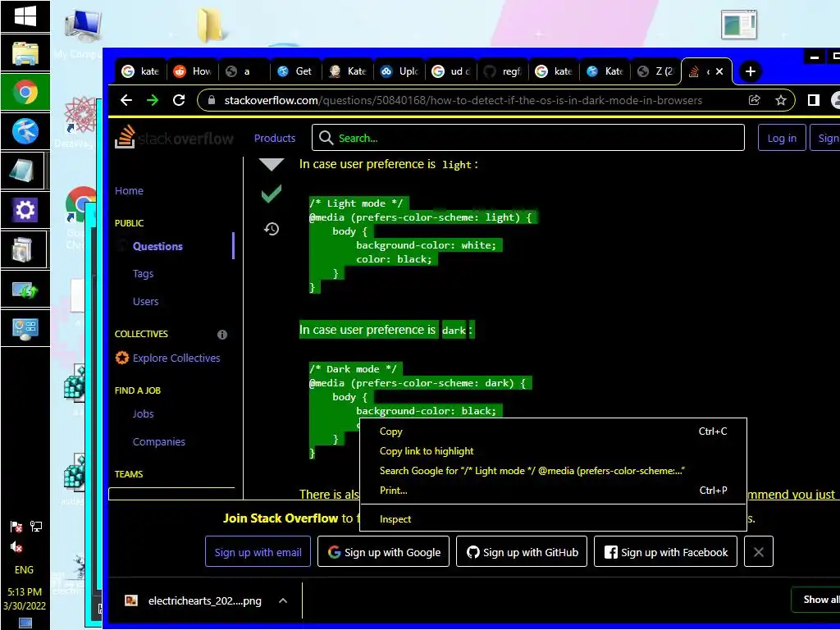840x630 pixels.
Task: Click the Stack Overflow logo
Action: (x=175, y=138)
